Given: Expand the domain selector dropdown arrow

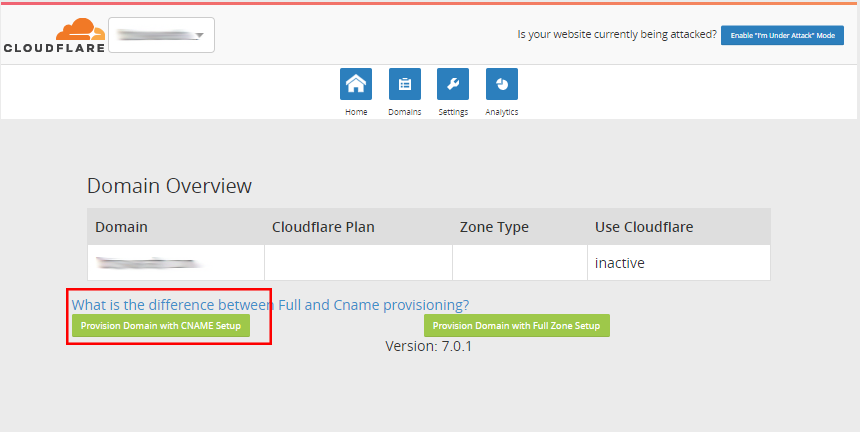Looking at the screenshot, I should pos(201,36).
